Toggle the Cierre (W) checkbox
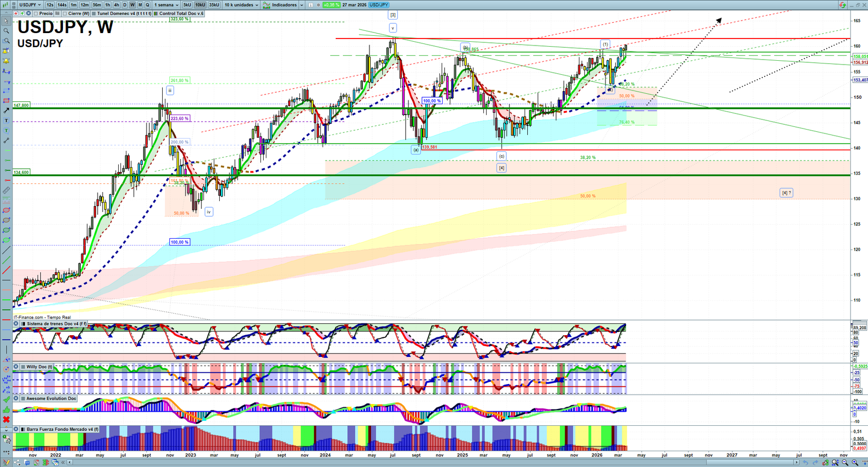Screen dimensions: 868x467 click(65, 14)
